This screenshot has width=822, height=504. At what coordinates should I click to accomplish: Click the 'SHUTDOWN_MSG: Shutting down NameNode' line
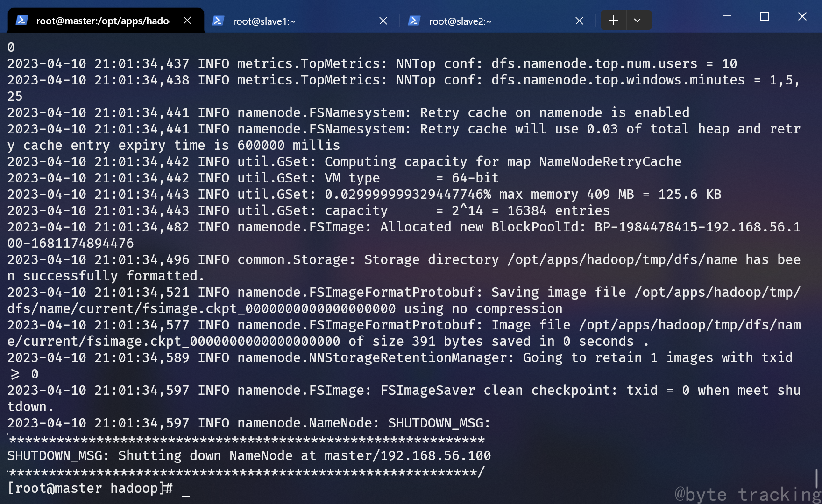tap(249, 456)
